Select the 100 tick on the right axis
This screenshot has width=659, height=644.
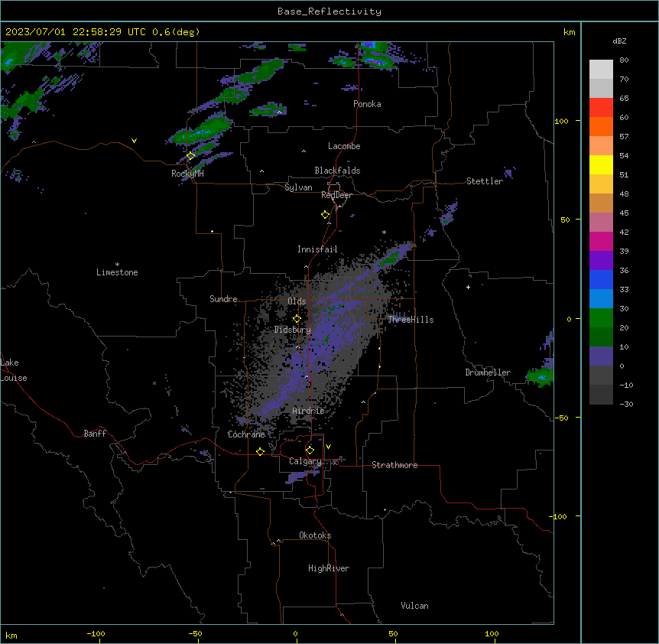click(x=561, y=121)
